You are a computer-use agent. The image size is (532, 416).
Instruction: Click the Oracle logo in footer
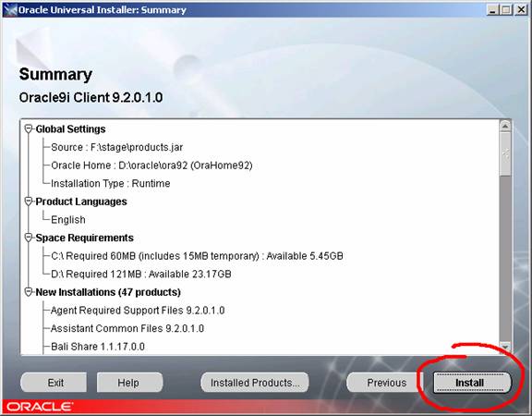39,407
